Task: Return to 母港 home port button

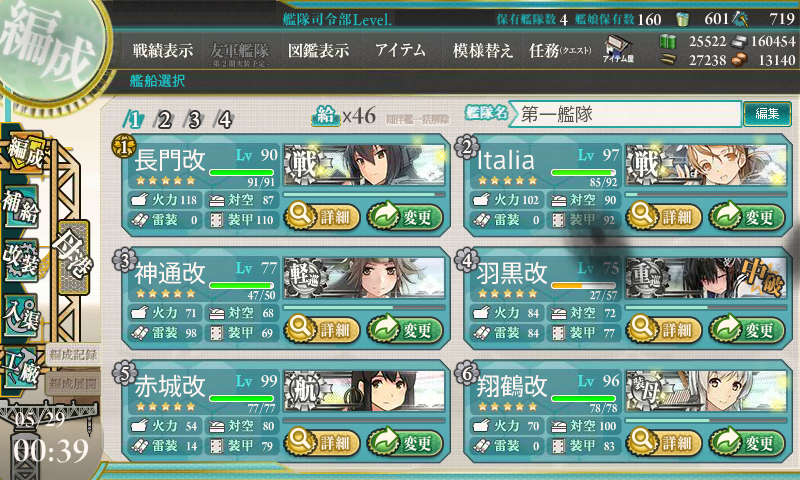Action: click(74, 257)
